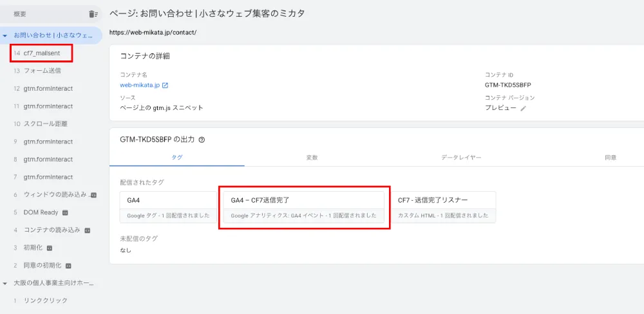Collapse the 大阪の個人事業主向けホー page group arrow

5,283
